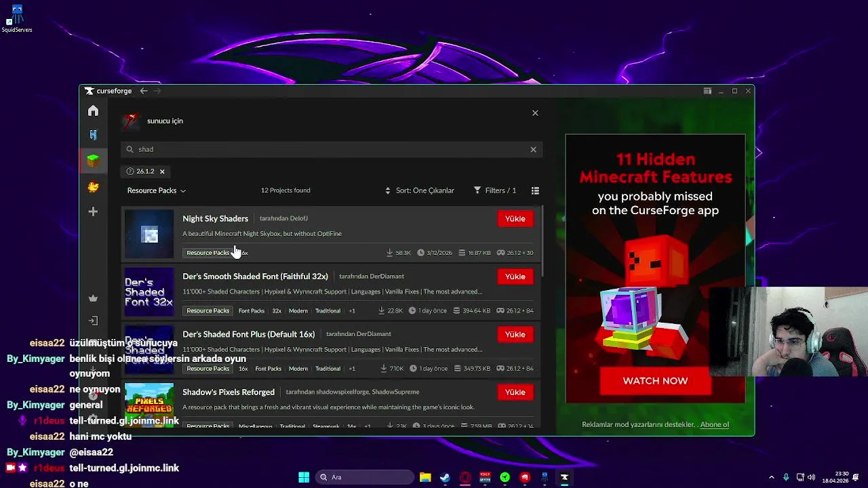
Task: Open the blue Hytale game sidebar icon
Action: coord(93,135)
